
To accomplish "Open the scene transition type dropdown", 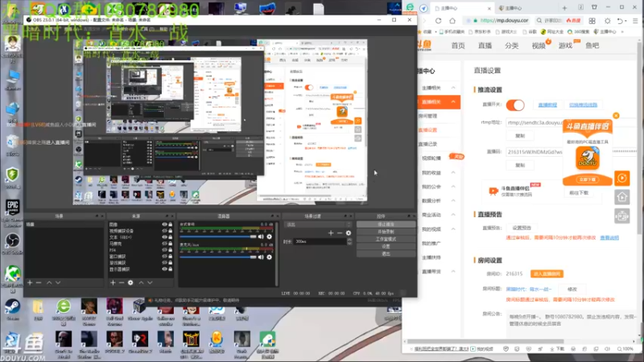I will click(318, 224).
